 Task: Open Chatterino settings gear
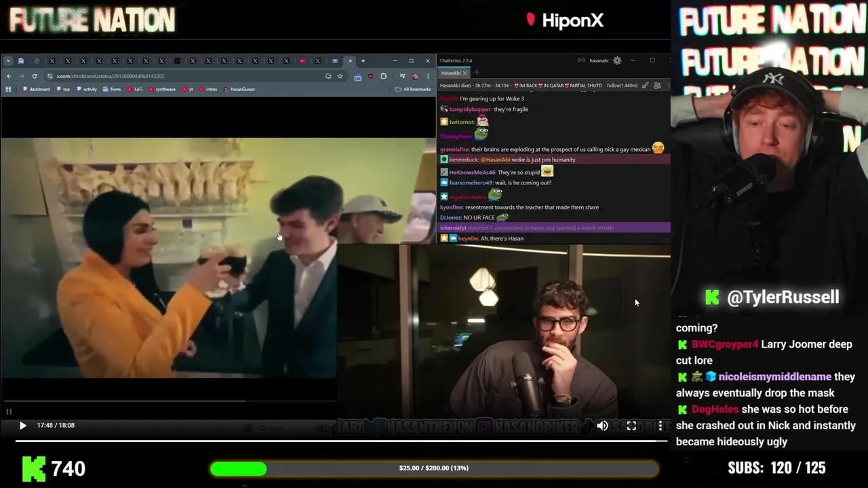(x=617, y=61)
